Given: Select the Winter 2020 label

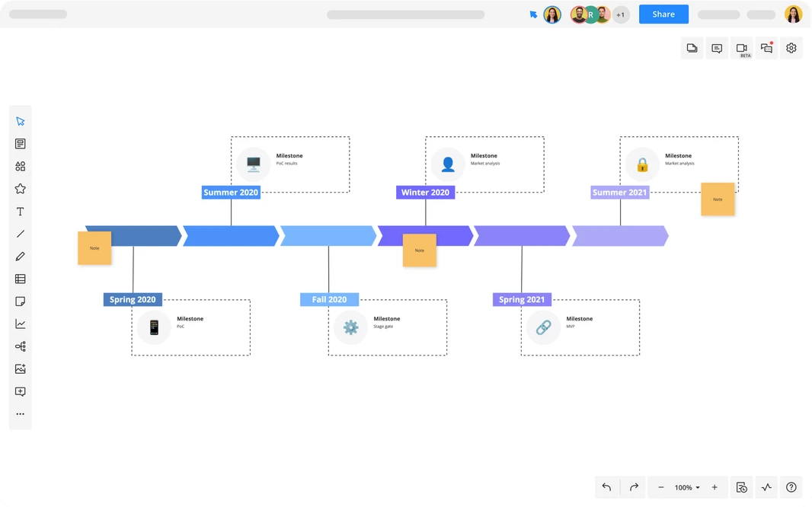Looking at the screenshot, I should click(x=425, y=193).
